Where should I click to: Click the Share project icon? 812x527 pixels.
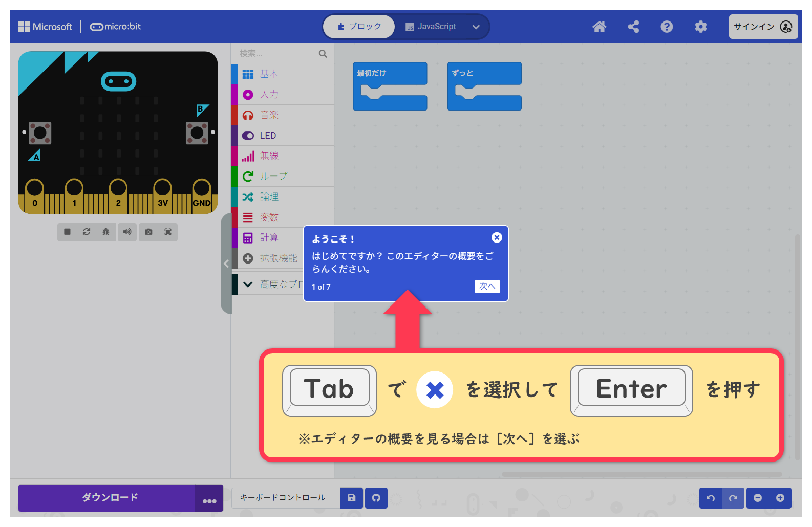point(633,27)
